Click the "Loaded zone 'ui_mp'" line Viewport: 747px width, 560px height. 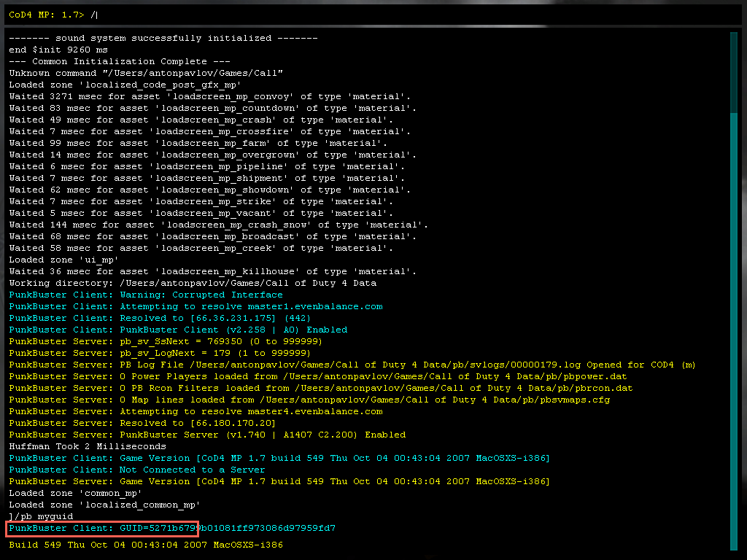[x=64, y=260]
